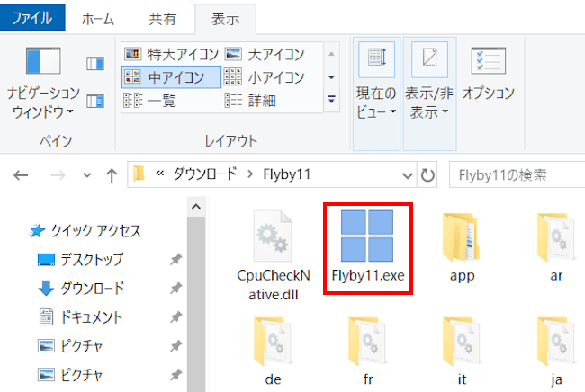Choose 特大アイコン layout
Image resolution: width=585 pixels, height=392 pixels.
(172, 55)
